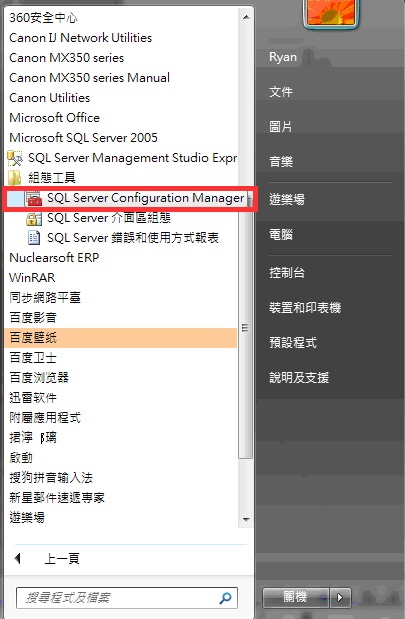Image resolution: width=405 pixels, height=619 pixels.
Task: Open 控制台 from the right pane
Action: point(287,273)
